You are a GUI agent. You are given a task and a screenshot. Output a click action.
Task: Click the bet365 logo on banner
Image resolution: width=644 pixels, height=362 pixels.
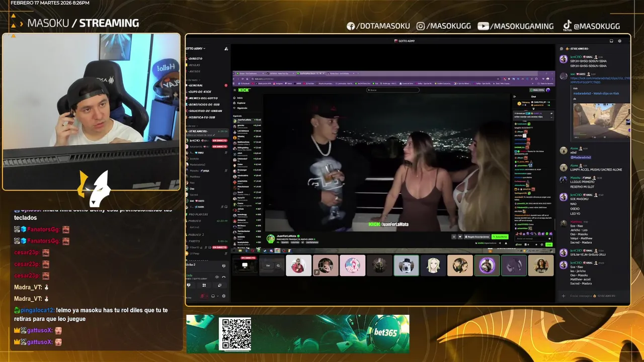click(385, 332)
